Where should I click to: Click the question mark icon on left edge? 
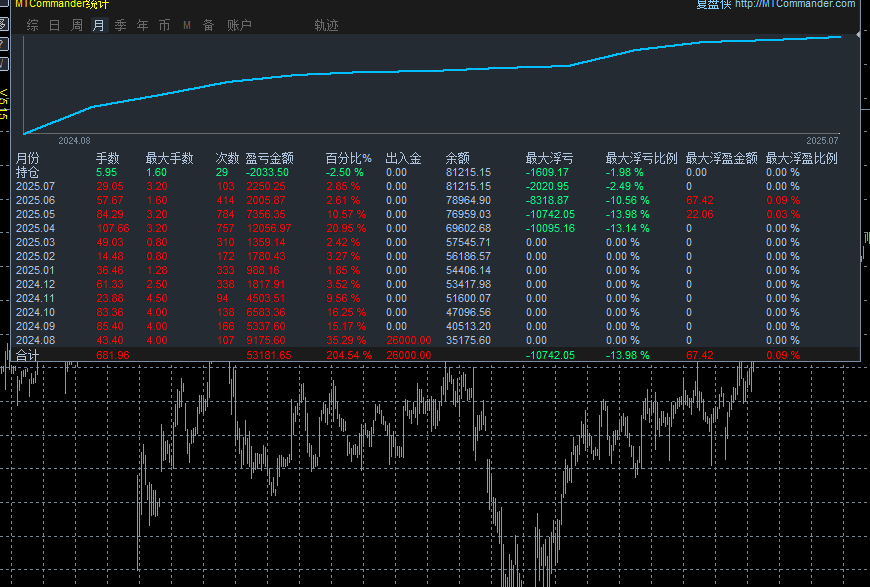point(4,45)
